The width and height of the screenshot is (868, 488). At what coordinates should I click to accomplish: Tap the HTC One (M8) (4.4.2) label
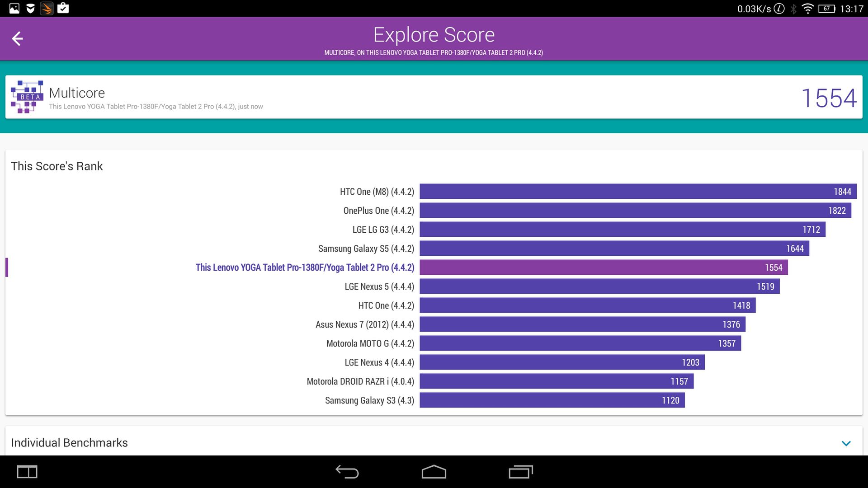tap(377, 192)
